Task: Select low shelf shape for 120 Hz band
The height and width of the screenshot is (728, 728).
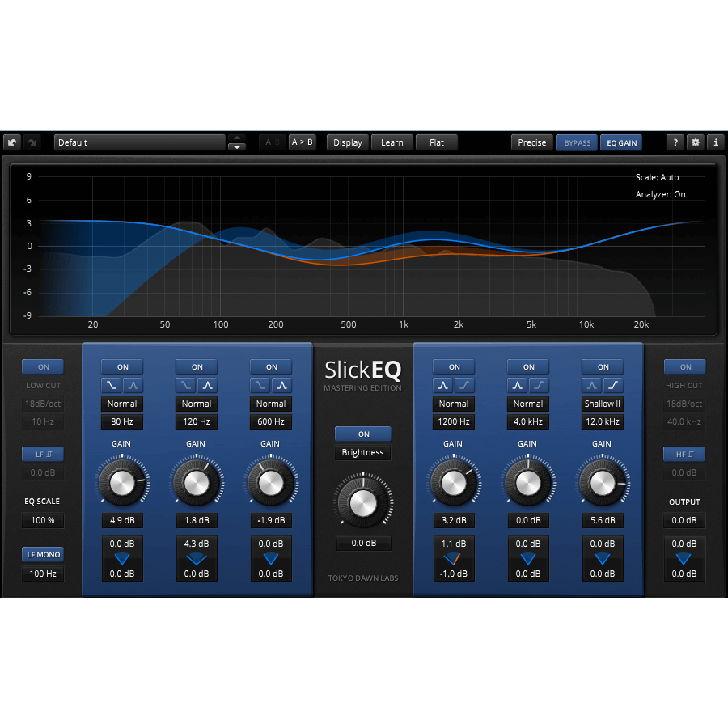Action: pyautogui.click(x=186, y=385)
